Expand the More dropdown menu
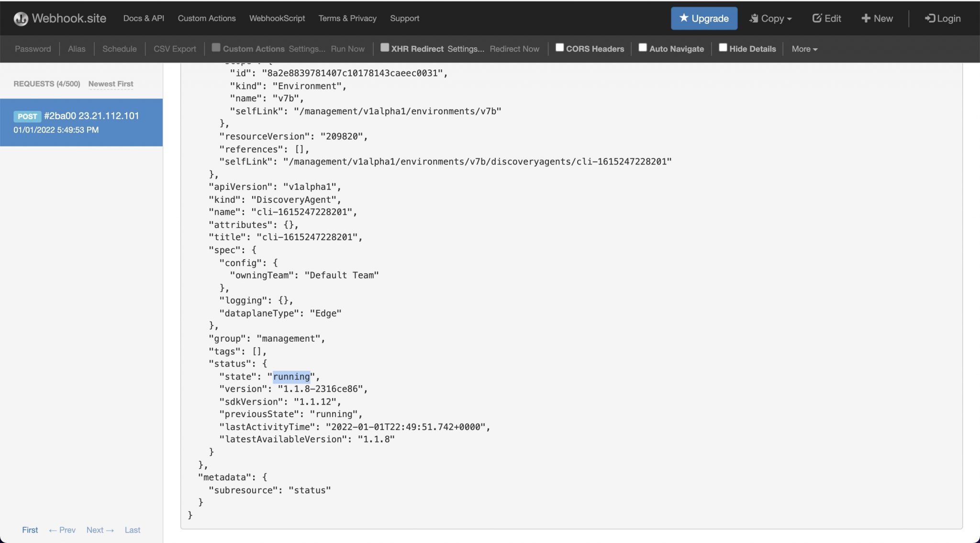Screen dimensions: 980x543 click(x=804, y=49)
